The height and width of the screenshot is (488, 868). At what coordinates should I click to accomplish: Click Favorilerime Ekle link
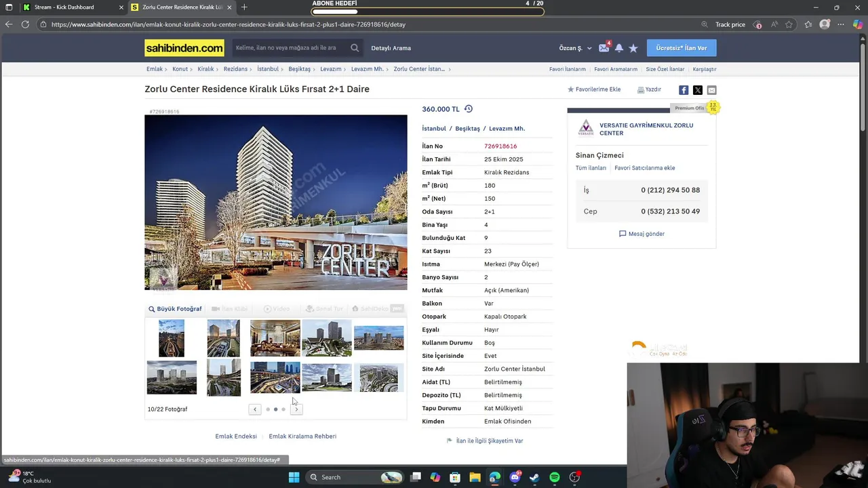coord(594,89)
